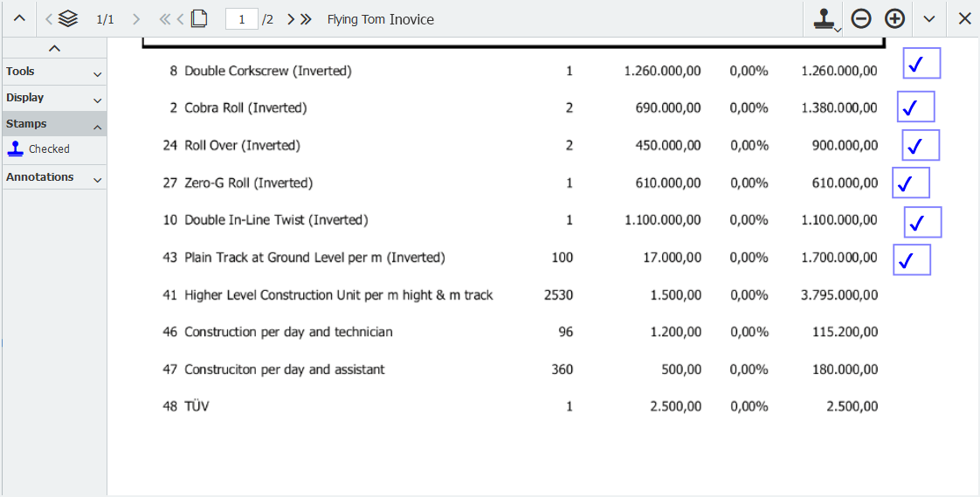Select the checked stamp on the Plain Track row
980x497 pixels.
tap(911, 259)
